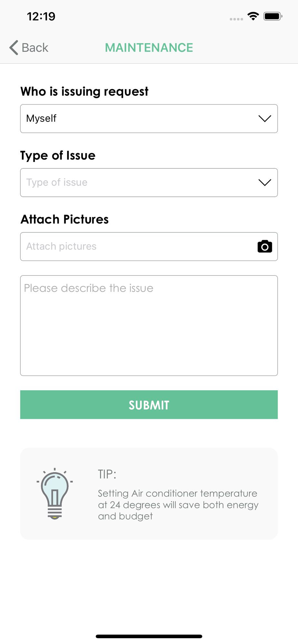298x644 pixels.
Task: Tap the air conditioner tip text
Action: (178, 505)
